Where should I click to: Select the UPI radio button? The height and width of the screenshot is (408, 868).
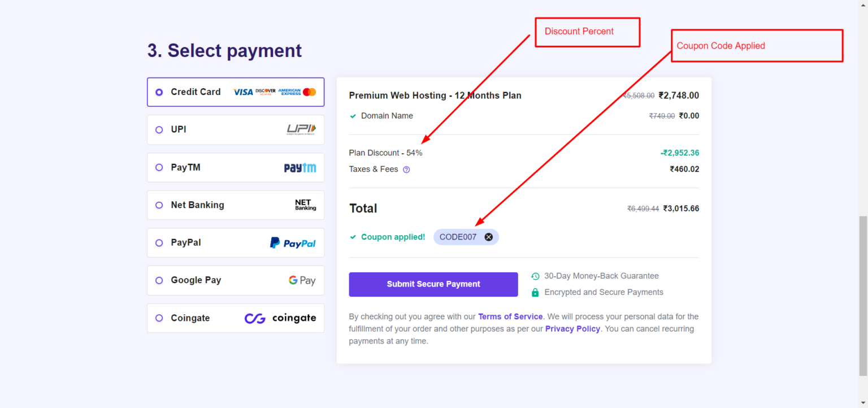coord(159,130)
